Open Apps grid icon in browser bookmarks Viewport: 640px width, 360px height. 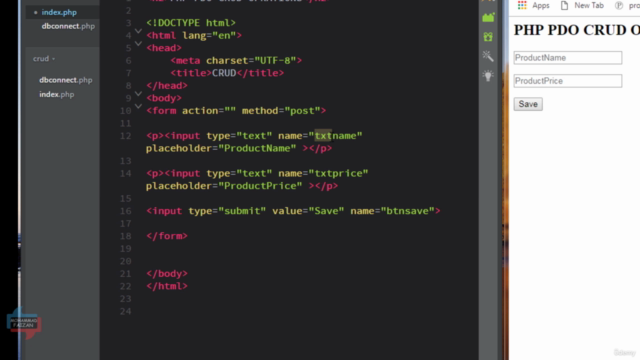(522, 5)
